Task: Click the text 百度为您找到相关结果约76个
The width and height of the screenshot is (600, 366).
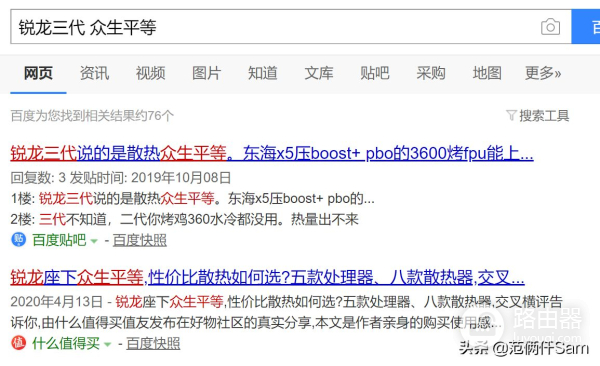Action: [92, 116]
